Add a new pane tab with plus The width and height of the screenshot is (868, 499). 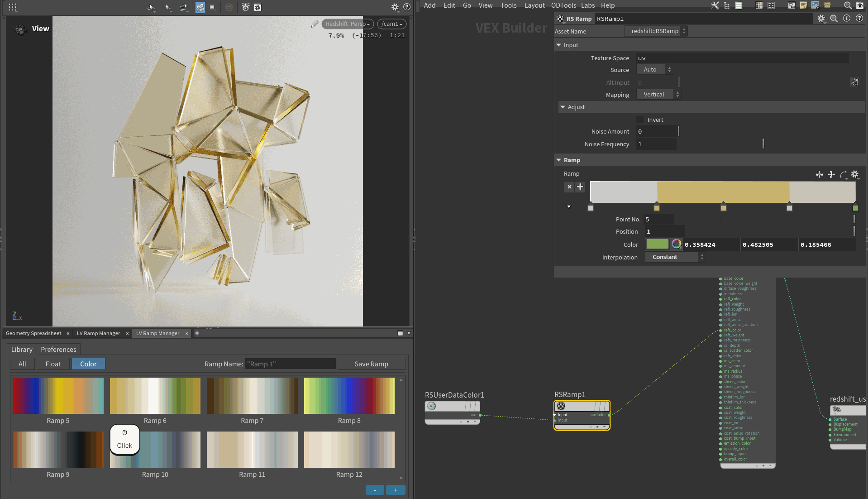click(x=197, y=333)
